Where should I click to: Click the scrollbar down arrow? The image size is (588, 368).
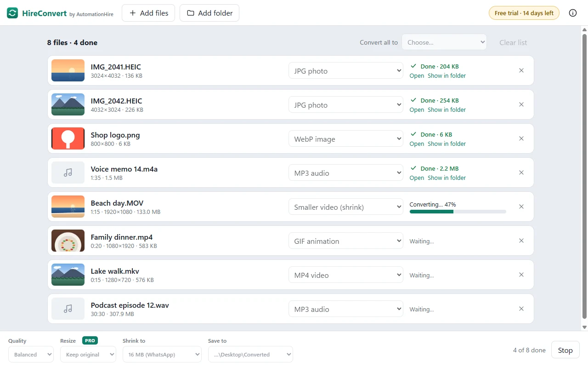tap(584, 327)
